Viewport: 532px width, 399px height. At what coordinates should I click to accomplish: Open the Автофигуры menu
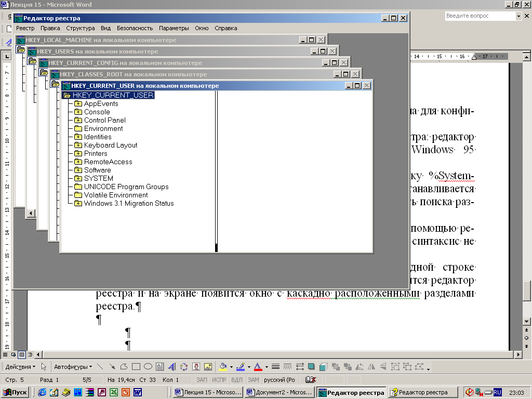(73, 367)
